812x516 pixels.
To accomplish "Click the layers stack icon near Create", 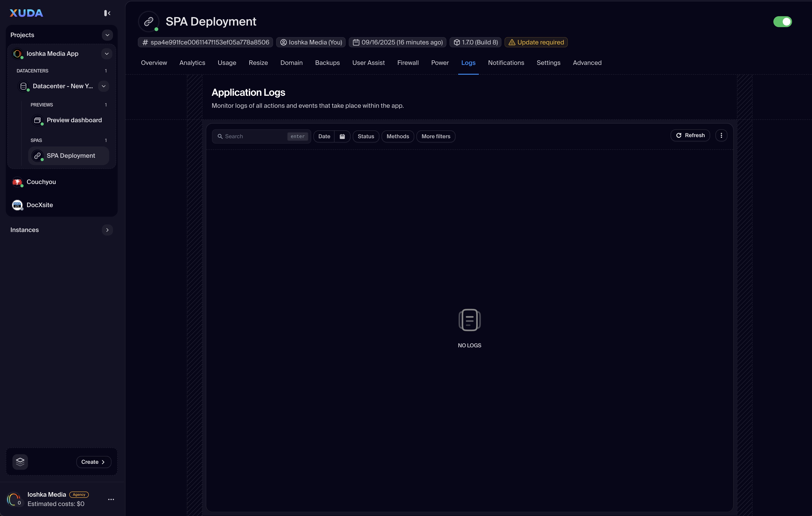I will pos(20,462).
